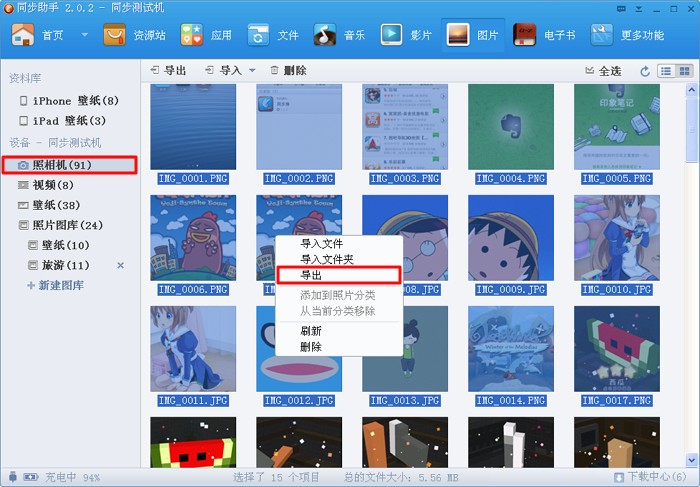700x487 pixels.
Task: Select 视频(8) videos item
Action: [46, 185]
